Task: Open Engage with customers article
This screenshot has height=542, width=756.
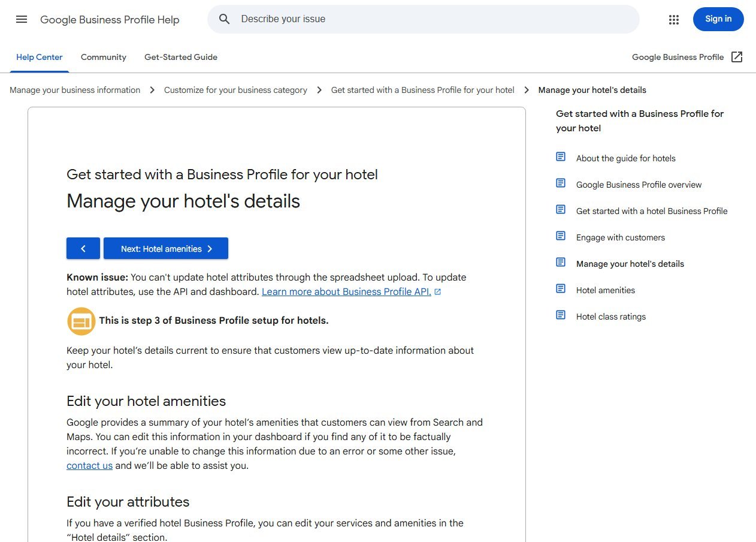Action: tap(621, 237)
